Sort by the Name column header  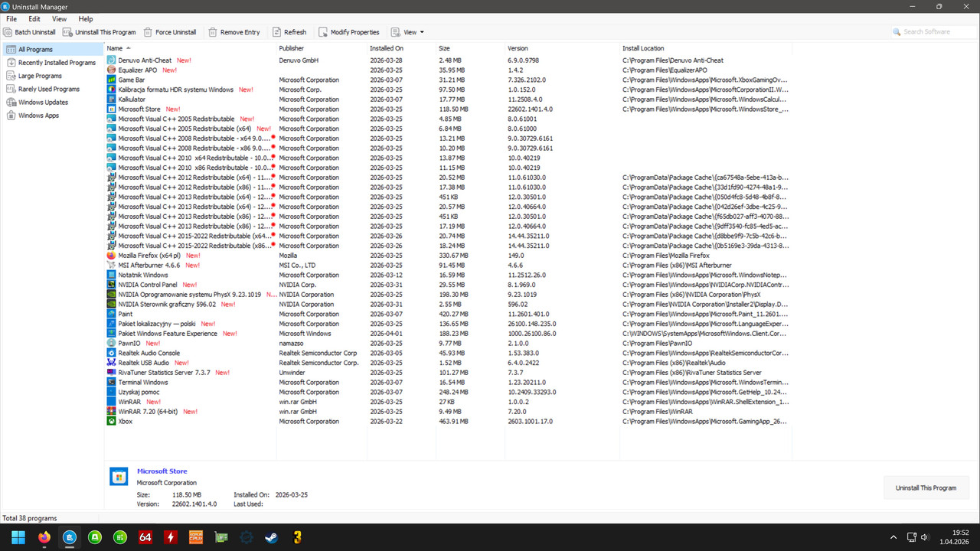coord(190,48)
